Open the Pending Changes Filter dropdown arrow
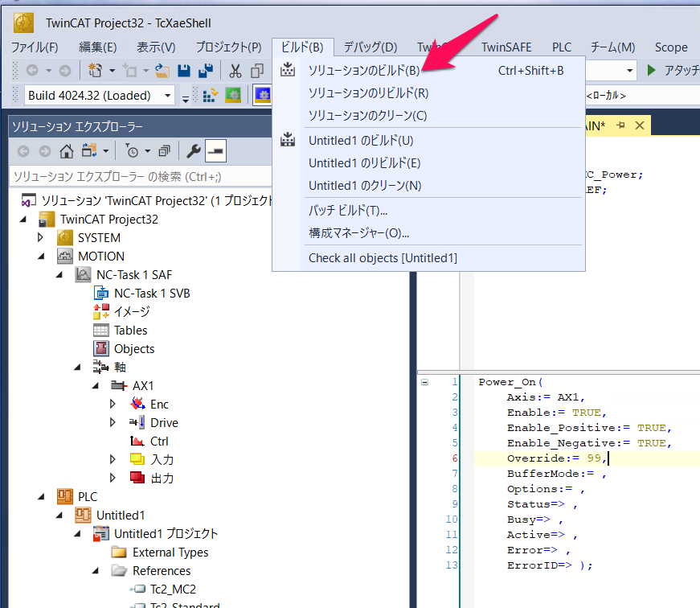Image resolution: width=700 pixels, height=608 pixels. (147, 151)
